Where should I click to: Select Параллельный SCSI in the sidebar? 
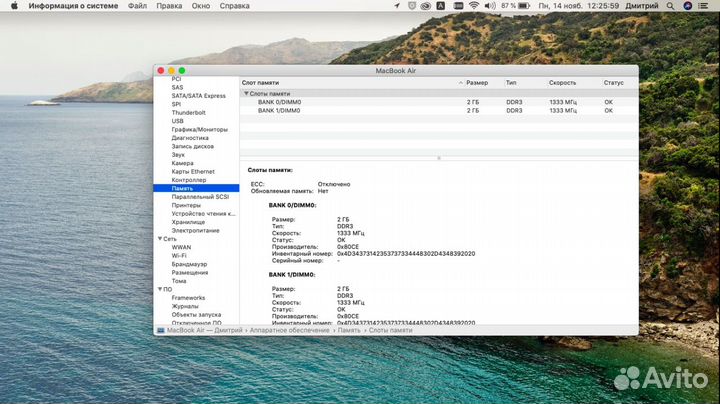200,196
